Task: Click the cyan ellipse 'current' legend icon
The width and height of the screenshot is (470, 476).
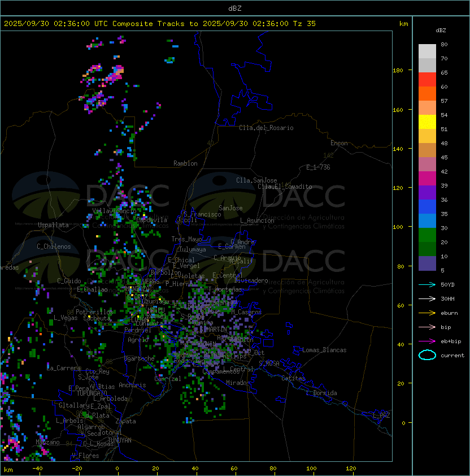Action: 427,355
